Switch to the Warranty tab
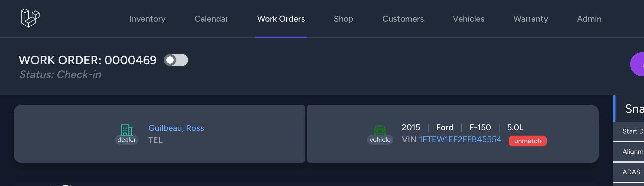644x186 pixels. (x=531, y=19)
